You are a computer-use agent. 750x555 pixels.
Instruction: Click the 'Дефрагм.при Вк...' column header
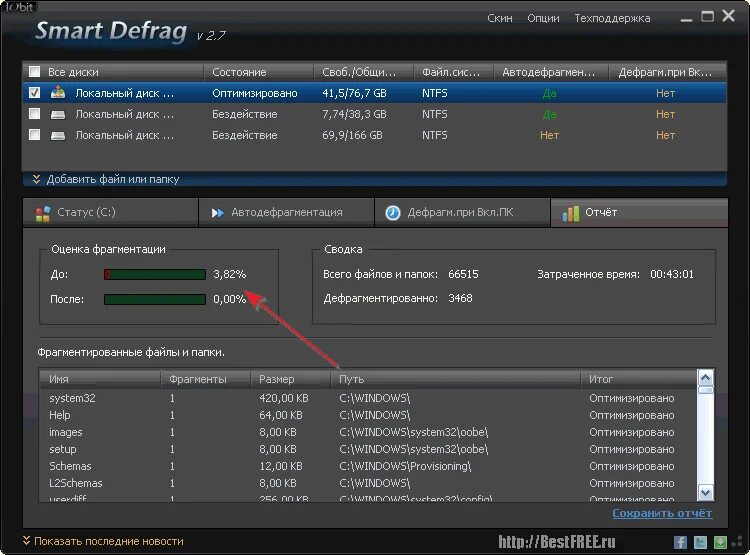[667, 72]
